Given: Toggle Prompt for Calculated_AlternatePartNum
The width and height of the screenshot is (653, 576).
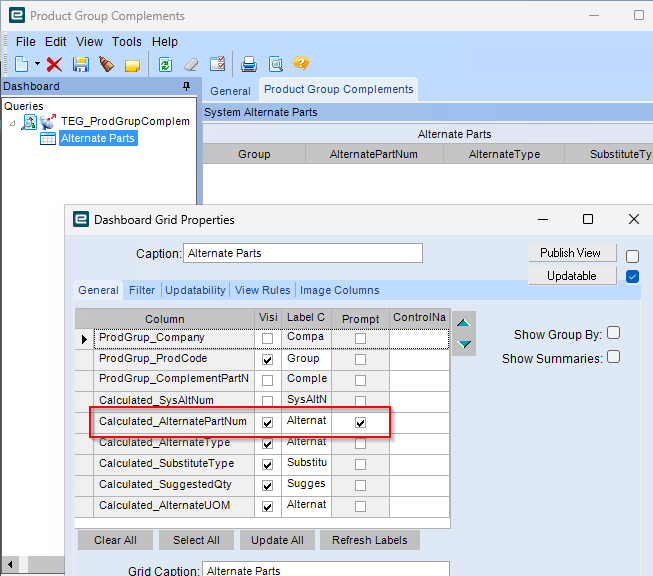Looking at the screenshot, I should tap(360, 422).
